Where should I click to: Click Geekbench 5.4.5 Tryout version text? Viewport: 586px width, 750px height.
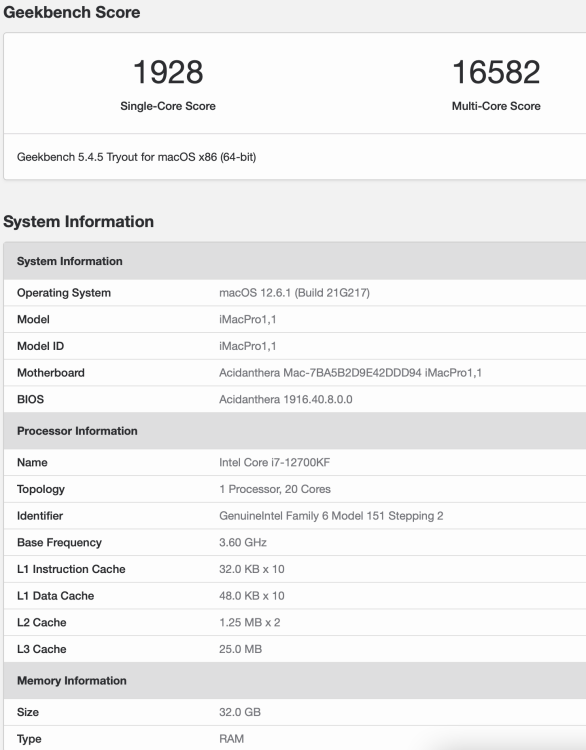(x=136, y=157)
